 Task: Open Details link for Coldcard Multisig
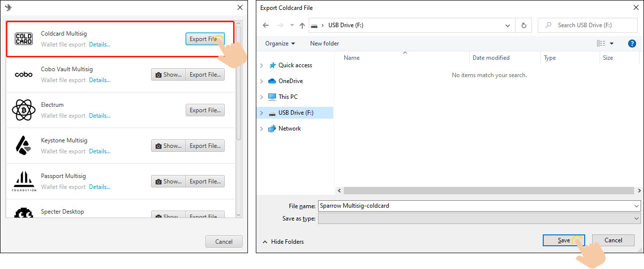pos(100,45)
